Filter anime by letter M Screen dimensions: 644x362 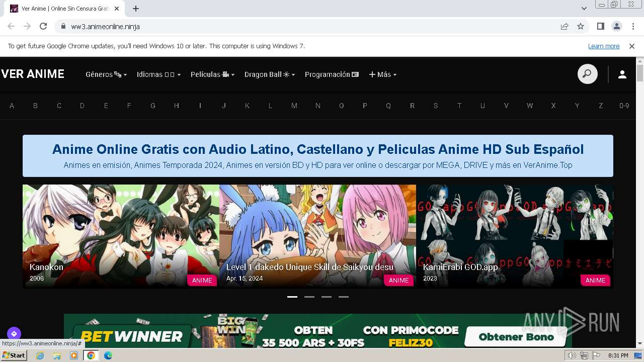click(294, 106)
